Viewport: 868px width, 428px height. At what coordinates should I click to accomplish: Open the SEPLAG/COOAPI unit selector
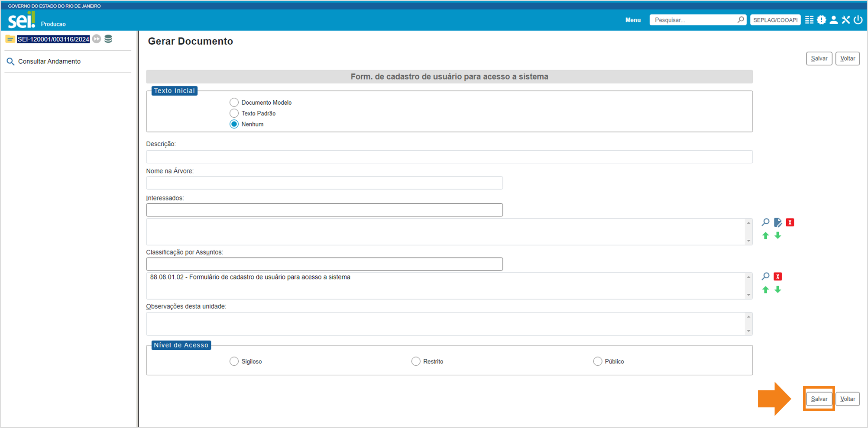point(775,20)
